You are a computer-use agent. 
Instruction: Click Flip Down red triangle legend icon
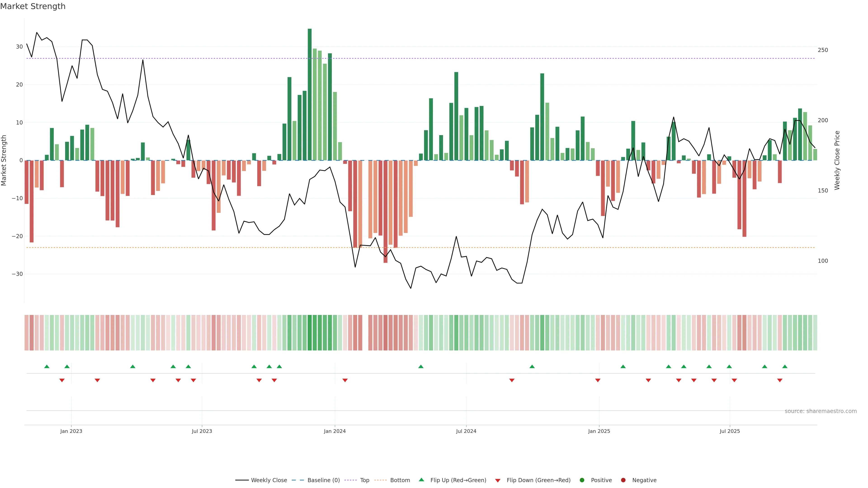point(498,481)
